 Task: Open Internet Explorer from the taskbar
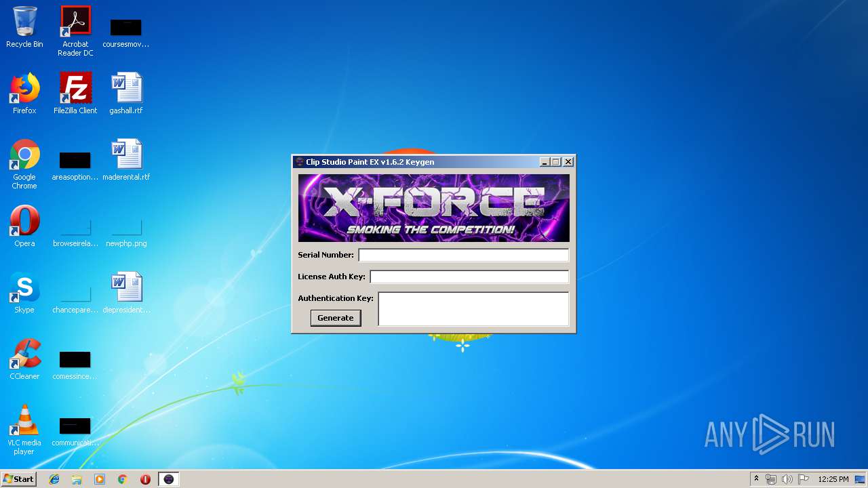pos(54,479)
